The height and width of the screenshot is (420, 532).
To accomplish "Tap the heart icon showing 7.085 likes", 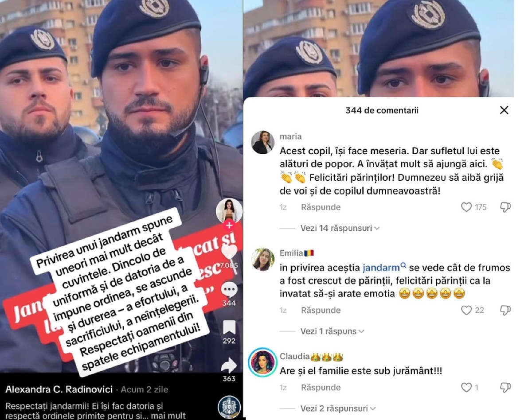I will (229, 253).
